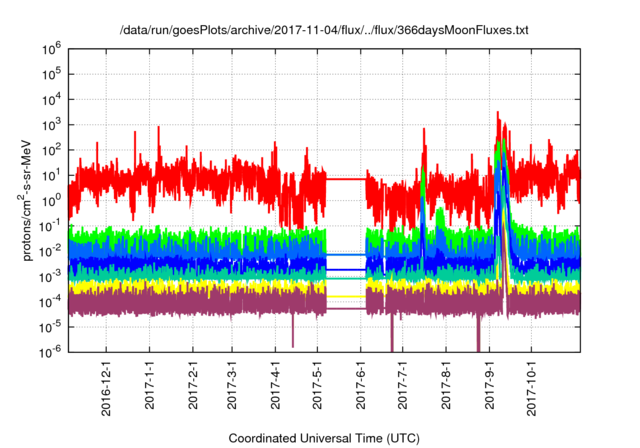Select the 2017-5-1 date tick label
Screen dimensions: 640x448
click(x=318, y=386)
